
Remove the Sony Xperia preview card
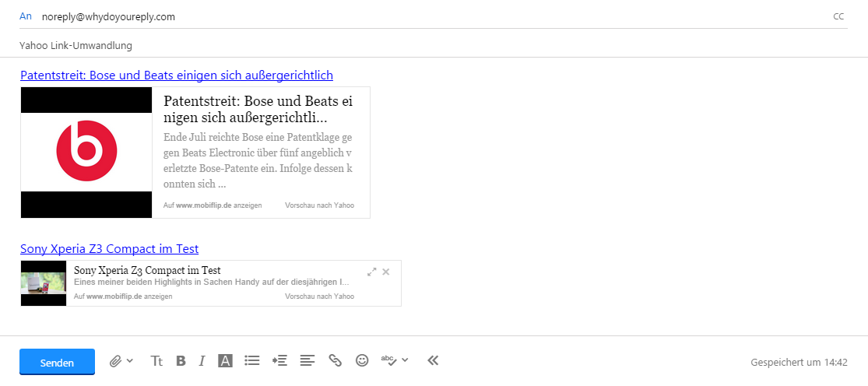(x=386, y=272)
